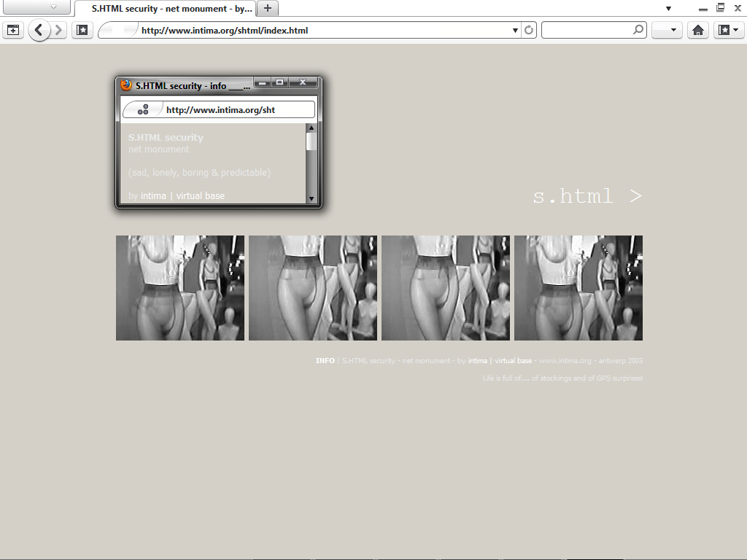Open the 'virtual base' link in popup
This screenshot has width=747, height=560.
(200, 196)
